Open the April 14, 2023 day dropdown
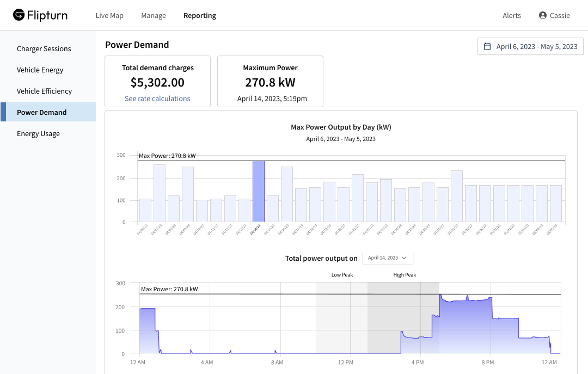Image resolution: width=588 pixels, height=374 pixels. click(x=387, y=258)
